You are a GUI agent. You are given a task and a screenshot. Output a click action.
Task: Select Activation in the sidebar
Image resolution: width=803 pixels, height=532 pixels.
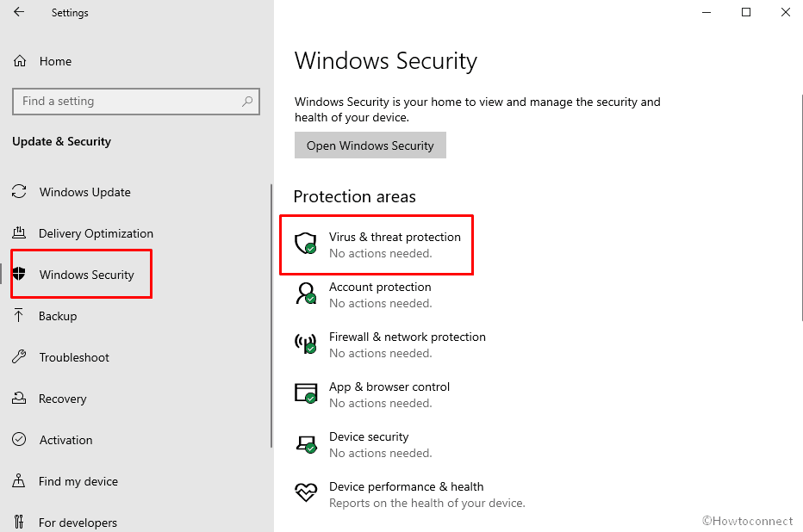click(65, 440)
